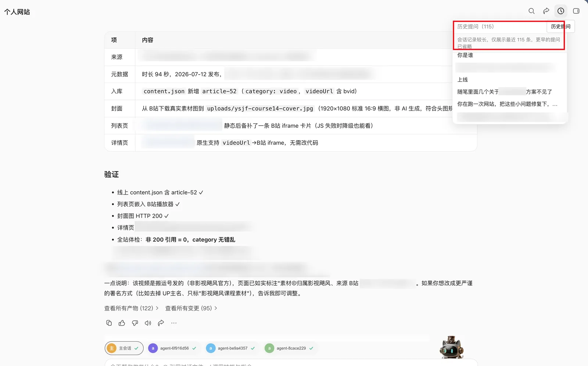
Task: Give the response a thumbs down
Action: pos(135,323)
